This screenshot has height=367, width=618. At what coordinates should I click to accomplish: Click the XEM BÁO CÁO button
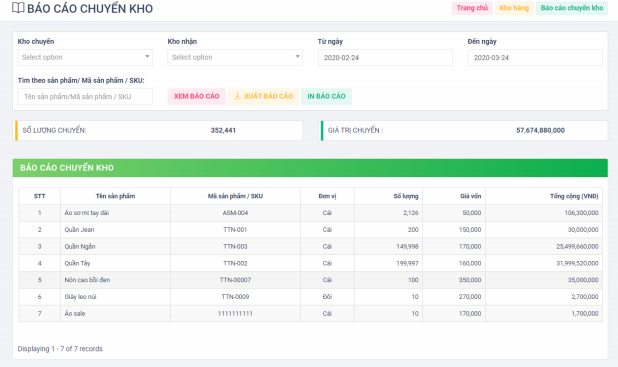197,96
